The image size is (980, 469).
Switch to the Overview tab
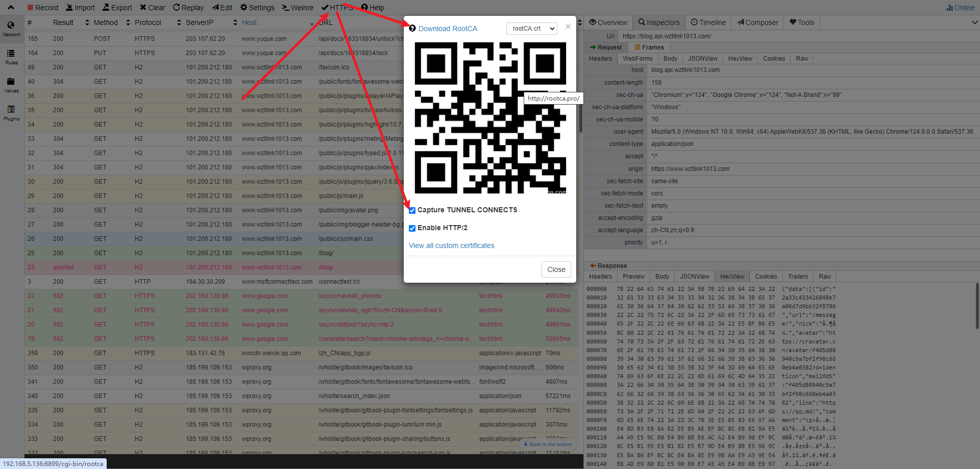click(x=608, y=22)
